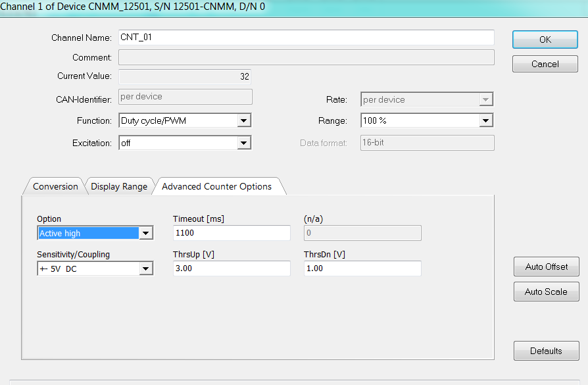Viewport: 588px width, 385px height.
Task: Click the ThrsUp [V] value field
Action: pyautogui.click(x=231, y=269)
